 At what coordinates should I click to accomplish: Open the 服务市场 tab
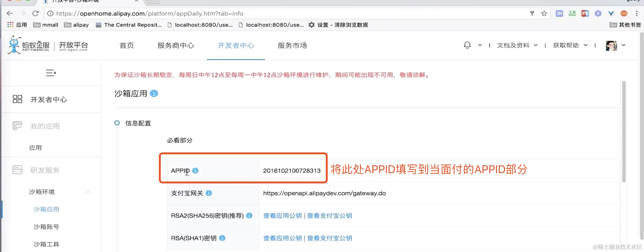pos(292,45)
